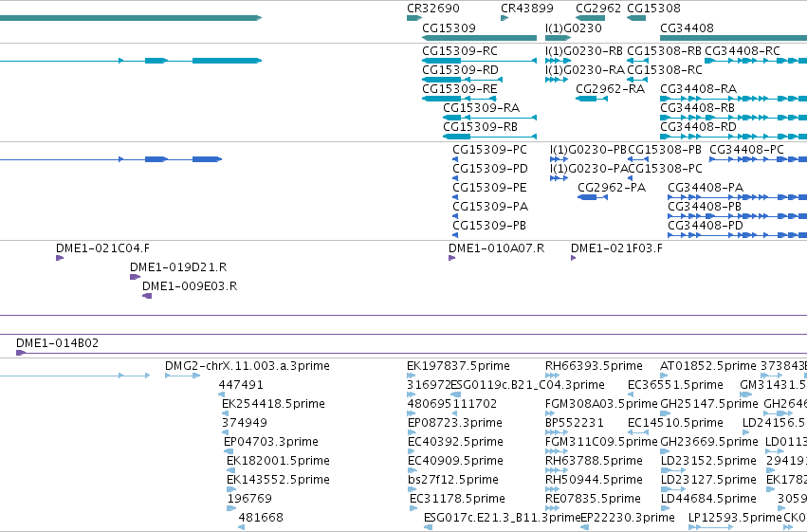807x532 pixels.
Task: Select transcript CG15309-RE
Action: [459, 99]
